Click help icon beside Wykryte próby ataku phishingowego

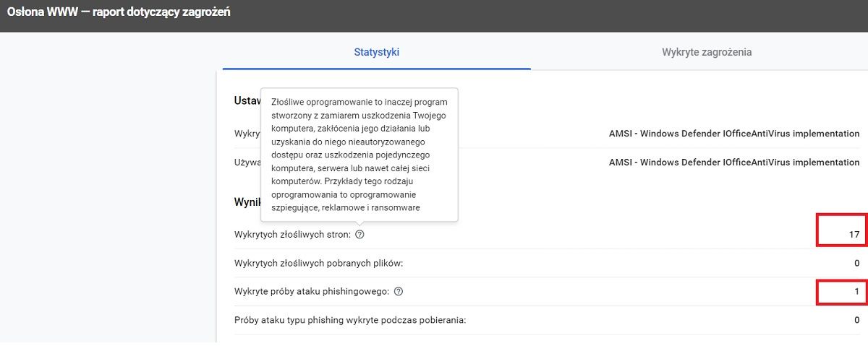pyautogui.click(x=399, y=291)
